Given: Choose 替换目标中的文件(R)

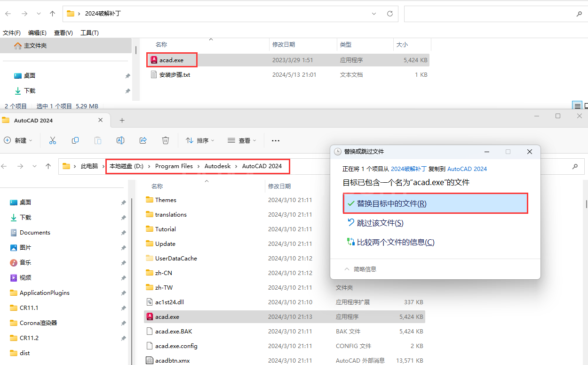Looking at the screenshot, I should click(435, 203).
